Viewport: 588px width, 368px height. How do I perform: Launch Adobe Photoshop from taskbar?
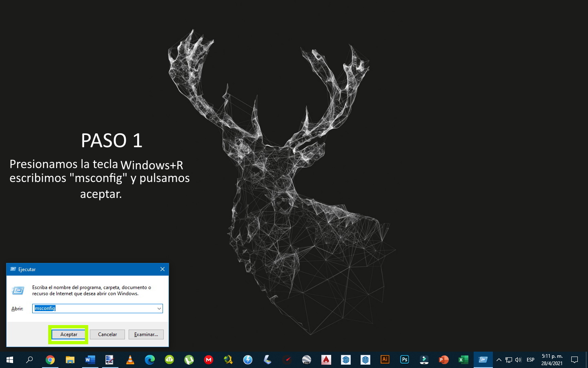(x=404, y=360)
